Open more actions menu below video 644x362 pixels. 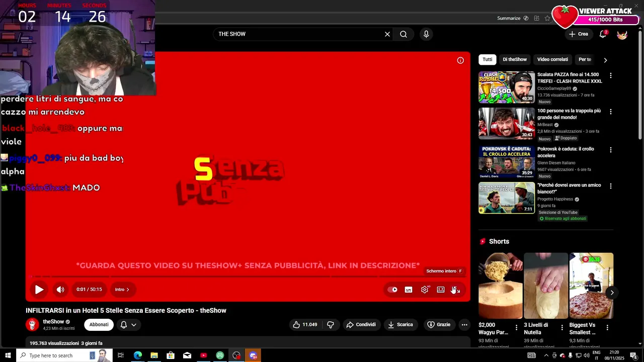point(464,325)
